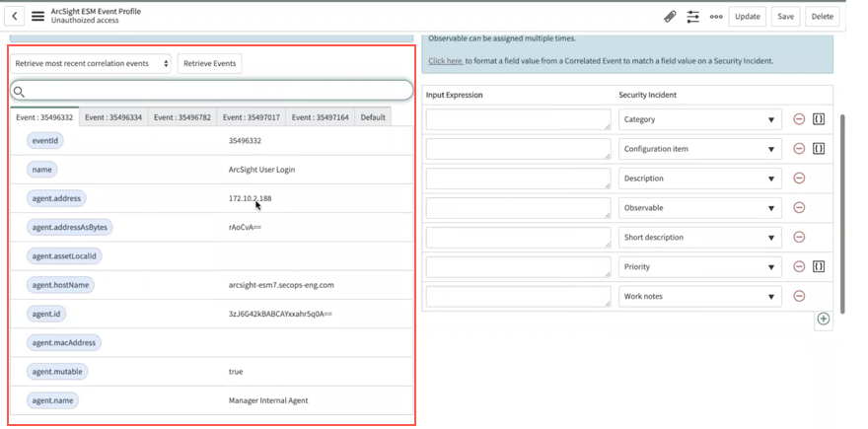
Task: Remove the Configuration item mapping row
Action: (799, 148)
